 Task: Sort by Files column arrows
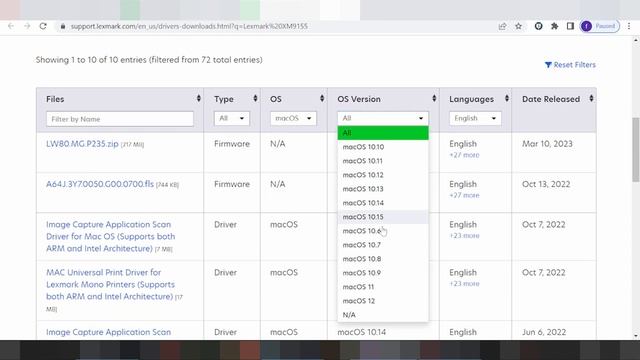click(x=198, y=98)
